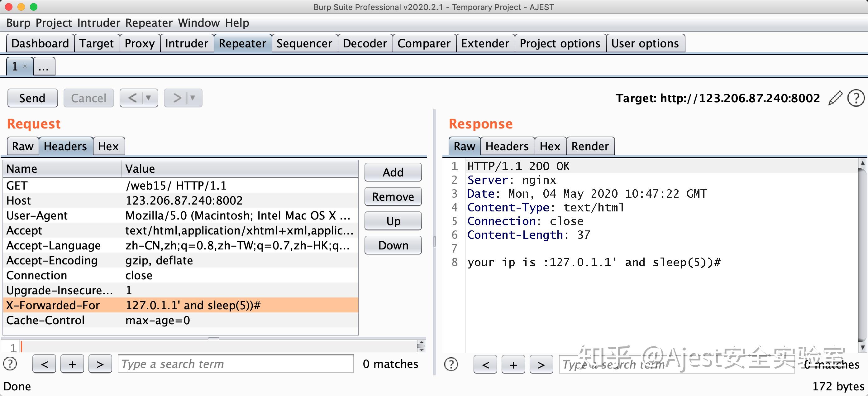The height and width of the screenshot is (396, 868).
Task: Open the '+' search options in Response search bar
Action: coord(513,365)
